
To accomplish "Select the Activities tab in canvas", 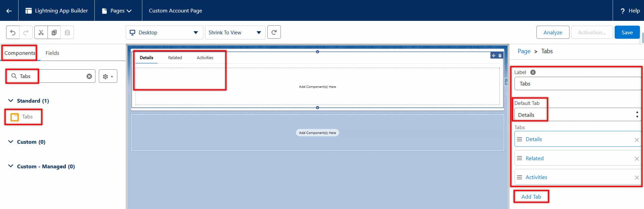I will point(205,58).
